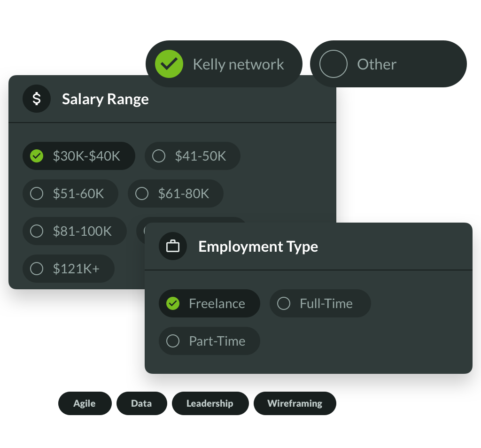Select the $51-60K salary option
Viewport: 481px width, 448px height.
70,193
